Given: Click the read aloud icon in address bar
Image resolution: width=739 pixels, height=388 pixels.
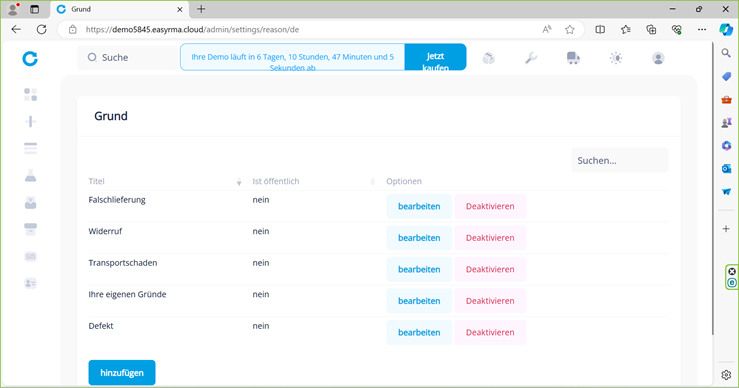Looking at the screenshot, I should [547, 29].
